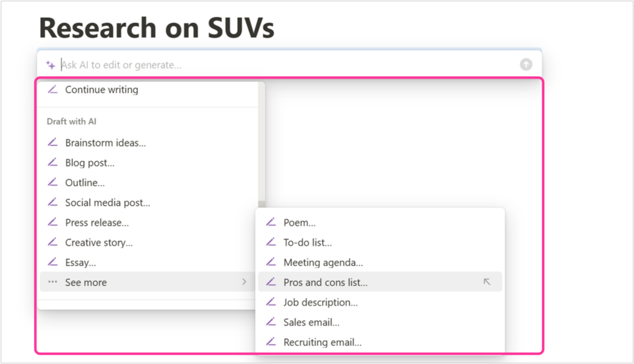This screenshot has height=364, width=634.
Task: Click the diagonal arrow icon on Pros and cons list
Action: point(486,282)
